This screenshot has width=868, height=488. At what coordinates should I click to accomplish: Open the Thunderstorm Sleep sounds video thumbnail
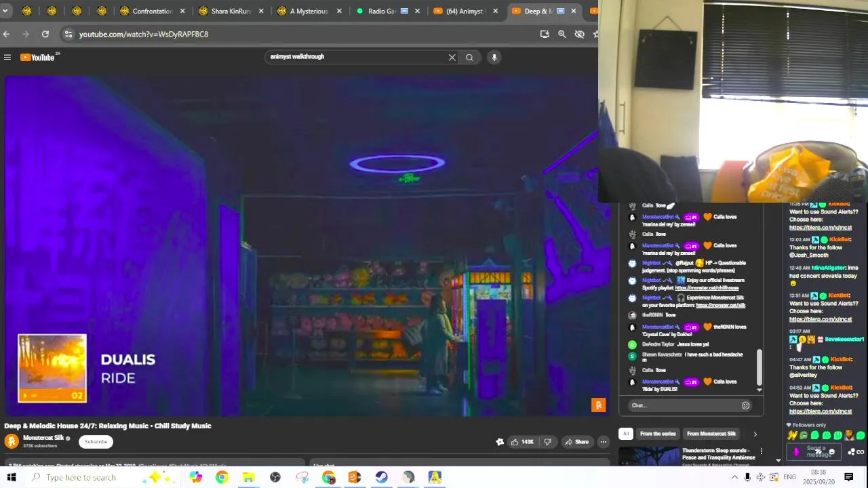pyautogui.click(x=648, y=456)
